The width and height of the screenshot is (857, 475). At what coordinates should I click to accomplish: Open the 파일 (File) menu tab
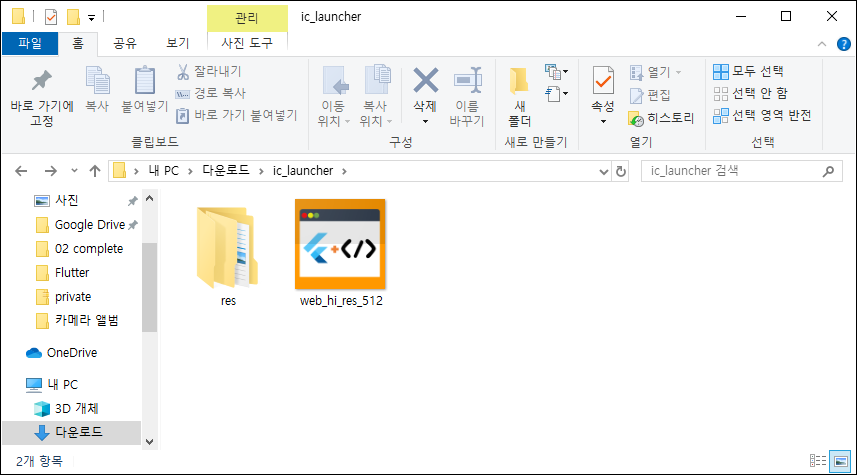point(30,43)
